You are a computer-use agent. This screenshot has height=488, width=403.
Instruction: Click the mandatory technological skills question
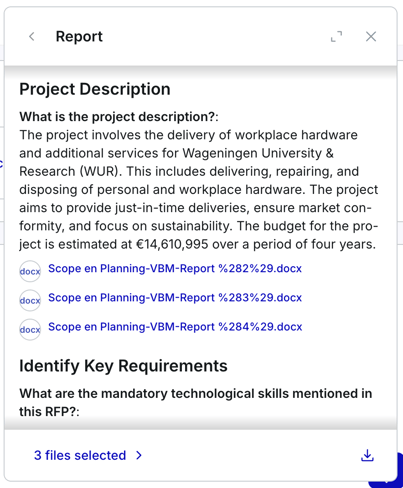coord(196,402)
